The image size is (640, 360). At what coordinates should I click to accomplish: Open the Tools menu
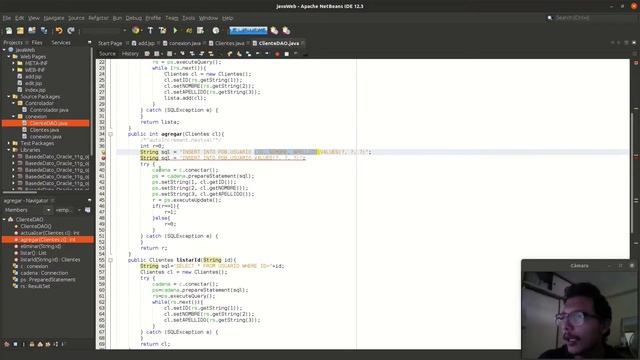(188, 18)
